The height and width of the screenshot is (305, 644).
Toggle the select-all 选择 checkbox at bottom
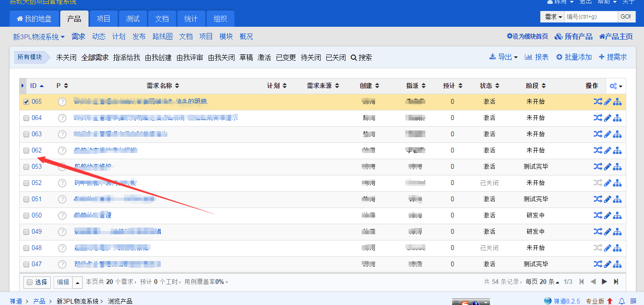[30, 282]
